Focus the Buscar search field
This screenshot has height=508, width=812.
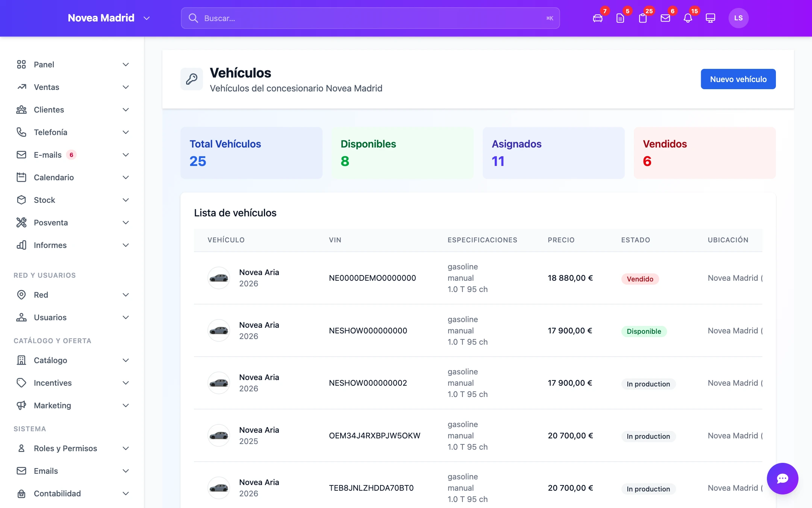click(370, 18)
